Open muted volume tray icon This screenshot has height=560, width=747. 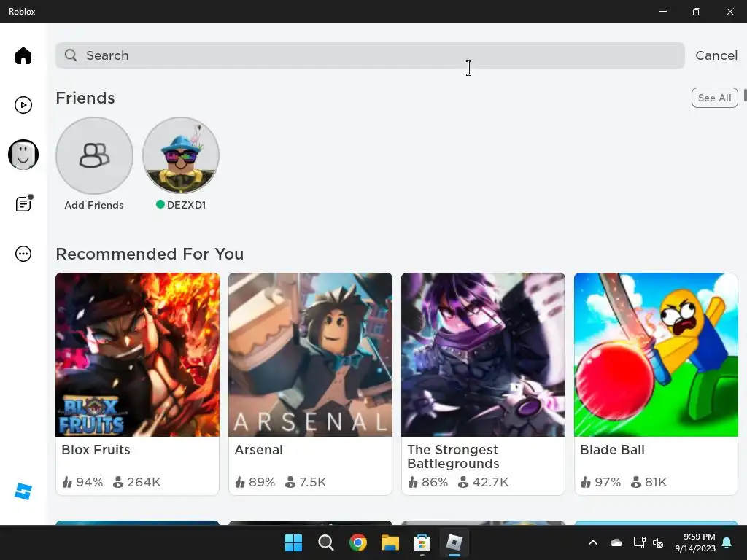(x=658, y=542)
